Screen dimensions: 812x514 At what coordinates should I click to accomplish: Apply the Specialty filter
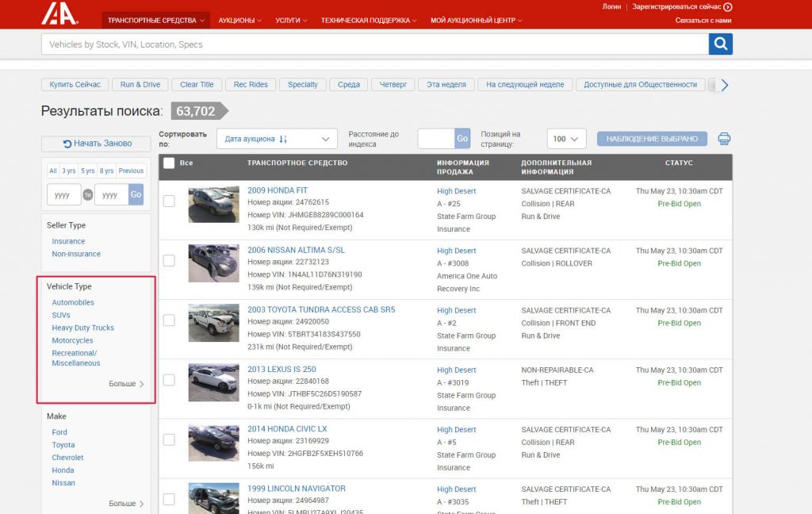(x=302, y=84)
